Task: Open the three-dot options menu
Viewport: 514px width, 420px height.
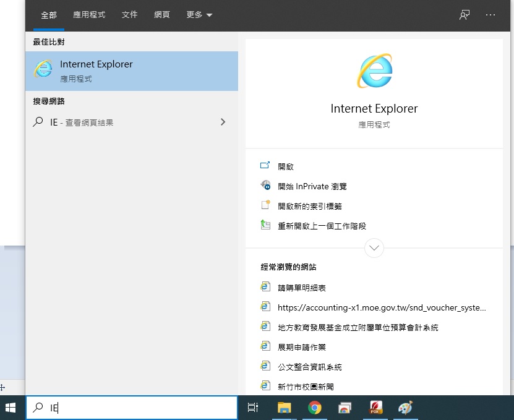Action: 490,15
